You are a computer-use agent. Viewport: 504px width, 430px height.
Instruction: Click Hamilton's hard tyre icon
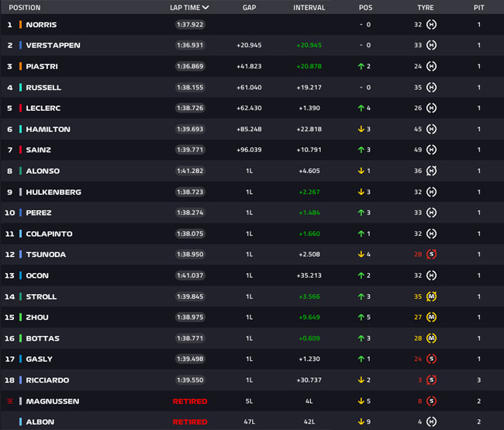431,129
